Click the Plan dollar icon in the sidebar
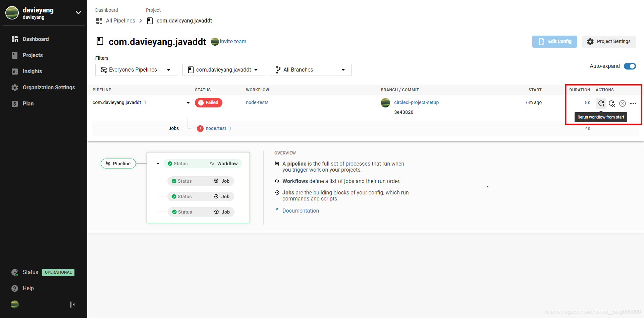This screenshot has height=318, width=644. click(x=15, y=104)
